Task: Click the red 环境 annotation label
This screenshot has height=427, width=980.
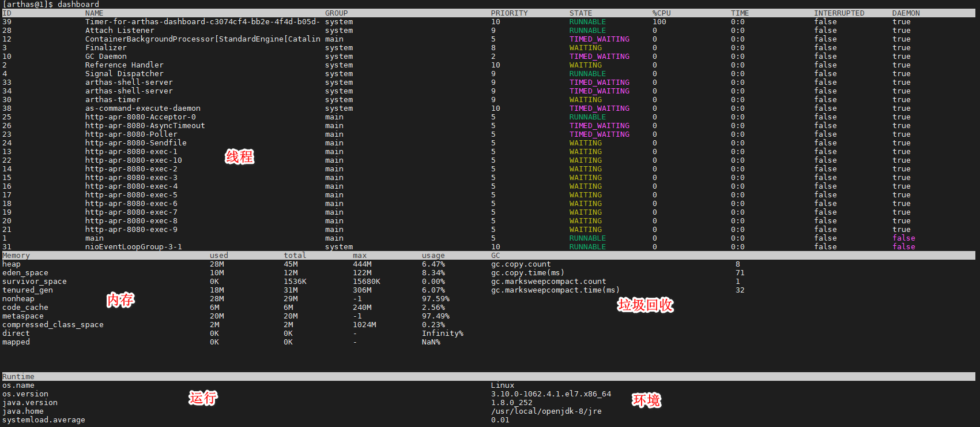Action: tap(646, 400)
